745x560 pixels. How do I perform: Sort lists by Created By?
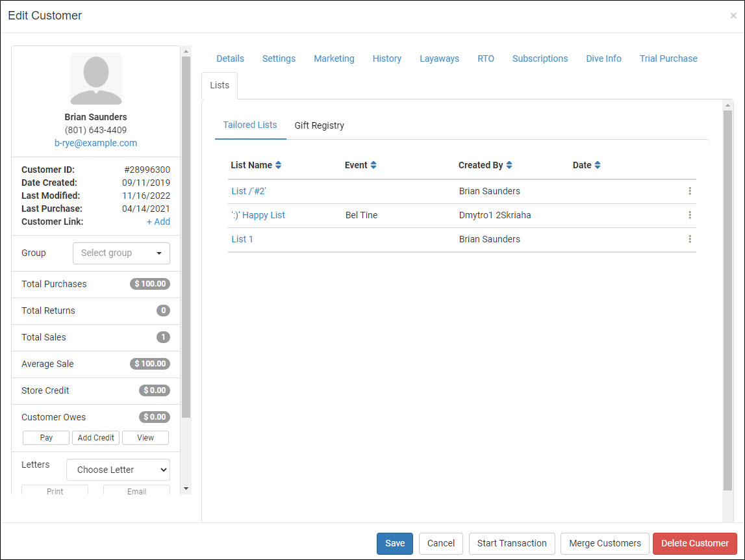[x=509, y=165]
